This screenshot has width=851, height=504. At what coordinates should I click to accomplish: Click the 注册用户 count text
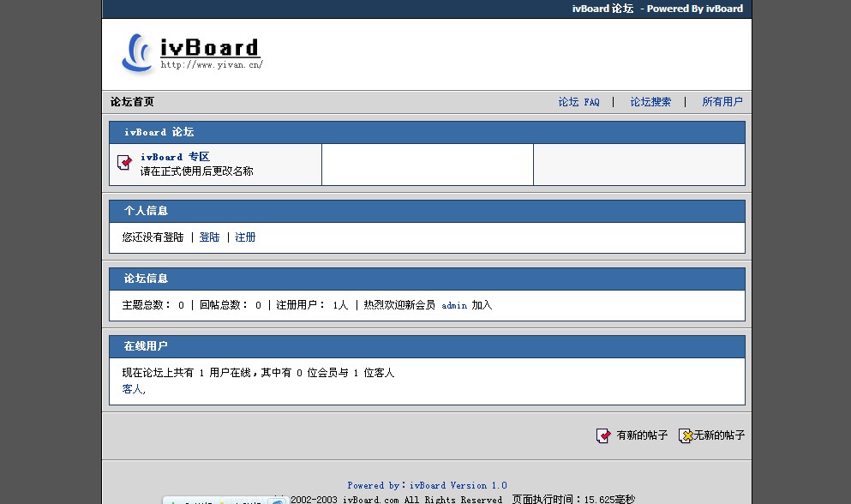click(x=312, y=305)
